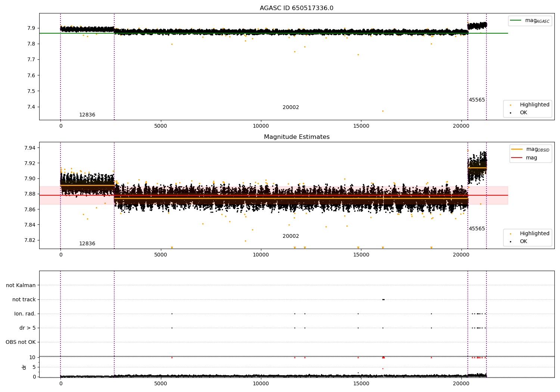Click lowest orange outlier near 7.37 in top panel
This screenshot has height=392, width=560.
pyautogui.click(x=382, y=111)
